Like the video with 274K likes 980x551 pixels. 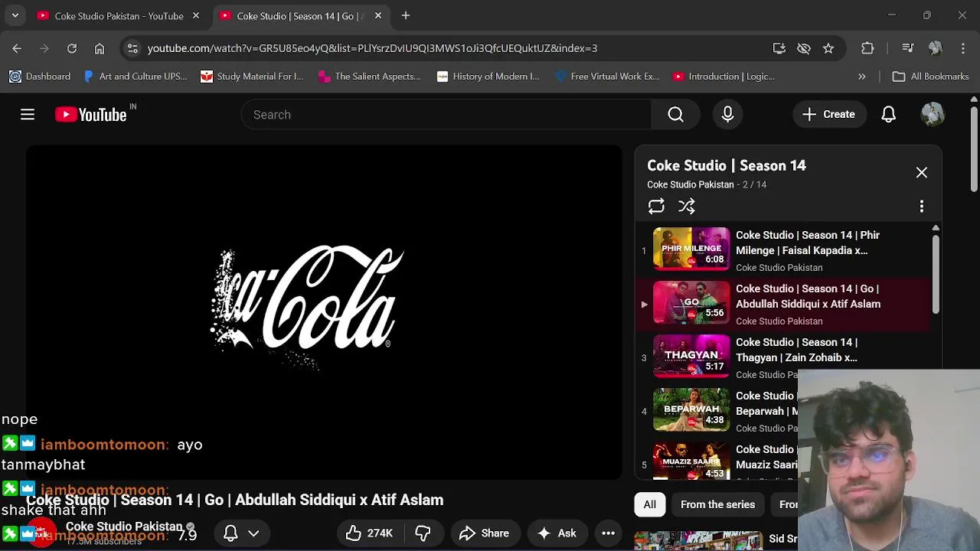click(x=369, y=533)
